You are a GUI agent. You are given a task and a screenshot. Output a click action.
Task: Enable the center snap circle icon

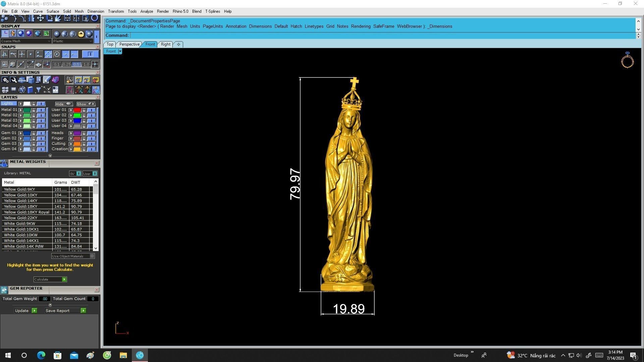coord(57,54)
